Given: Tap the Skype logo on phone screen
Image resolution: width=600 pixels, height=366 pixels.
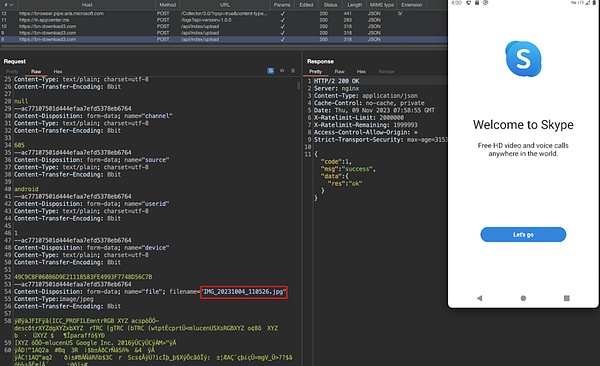Looking at the screenshot, I should (x=523, y=59).
